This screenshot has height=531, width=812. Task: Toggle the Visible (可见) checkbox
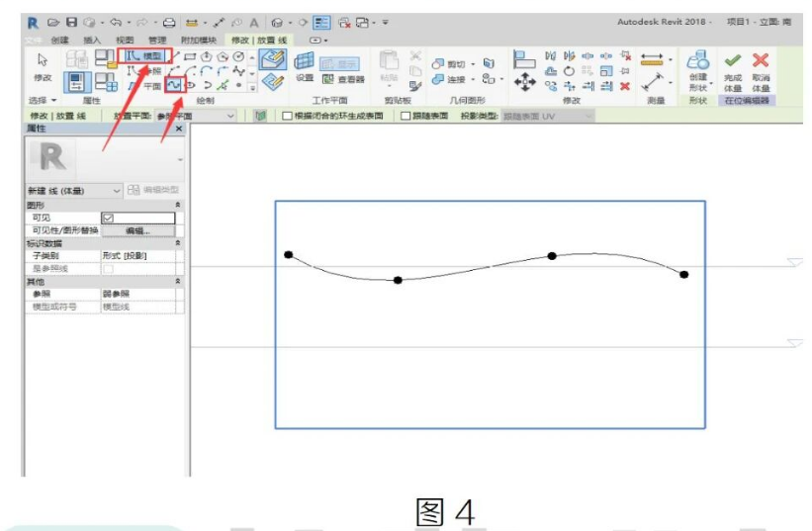(x=108, y=218)
